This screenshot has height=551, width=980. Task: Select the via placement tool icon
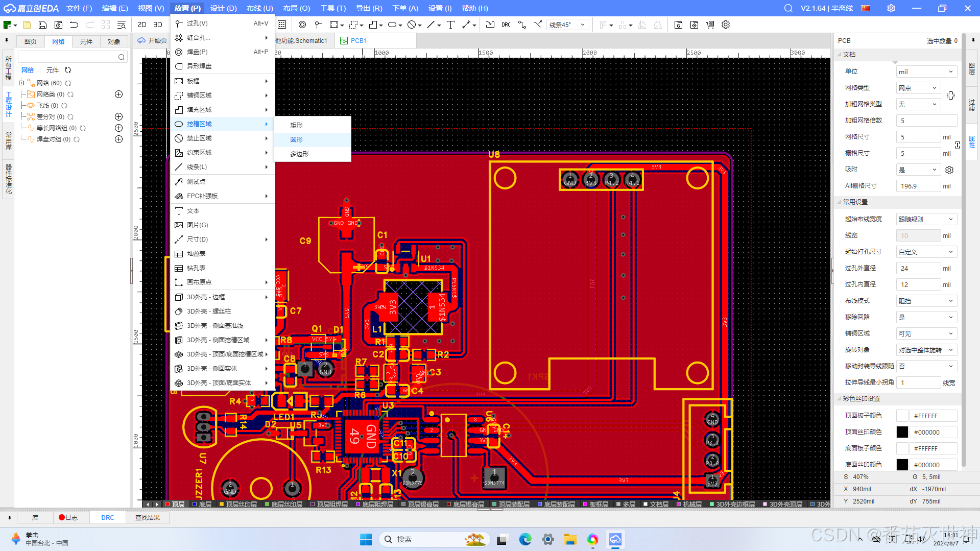318,25
